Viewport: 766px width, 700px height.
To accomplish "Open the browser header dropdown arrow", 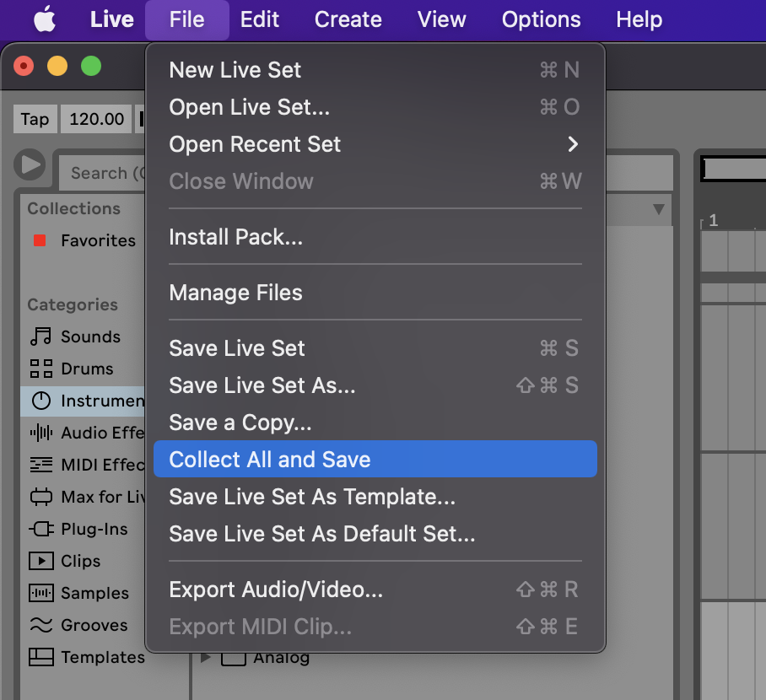I will coord(659,209).
